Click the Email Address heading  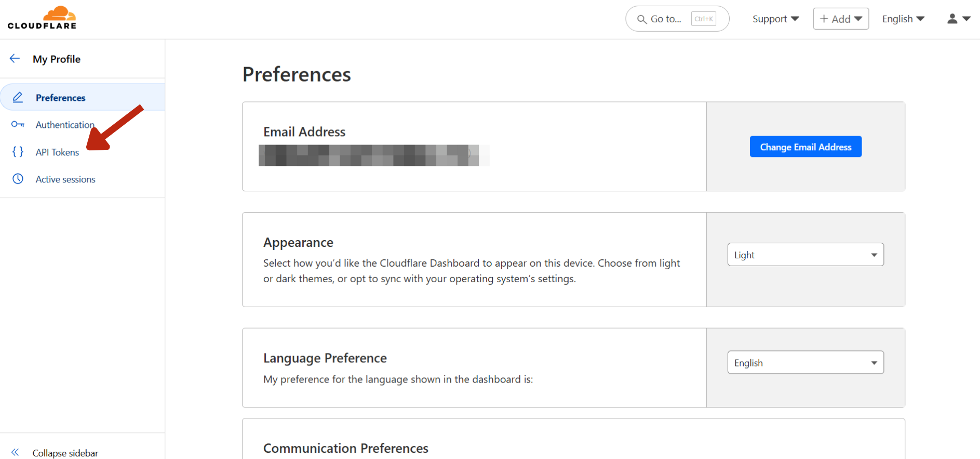[304, 132]
